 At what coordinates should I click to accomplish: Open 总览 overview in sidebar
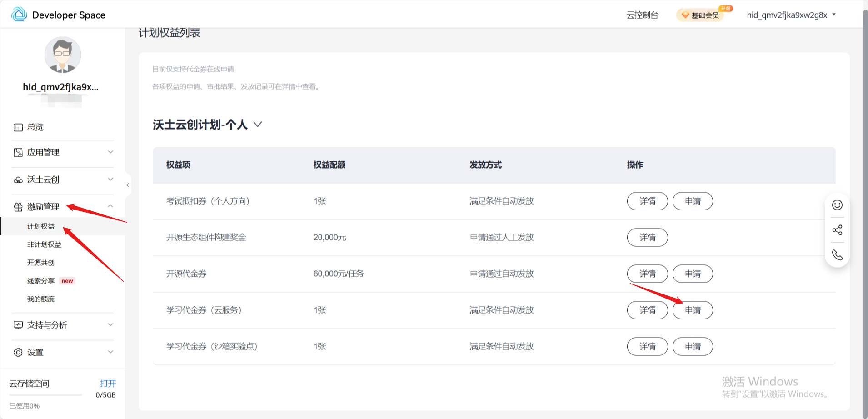[x=35, y=127]
